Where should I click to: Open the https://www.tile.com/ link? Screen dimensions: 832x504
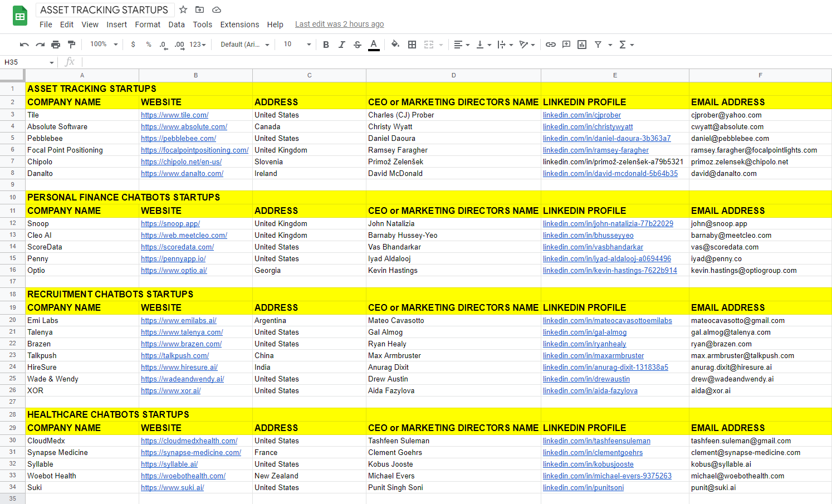click(x=175, y=115)
